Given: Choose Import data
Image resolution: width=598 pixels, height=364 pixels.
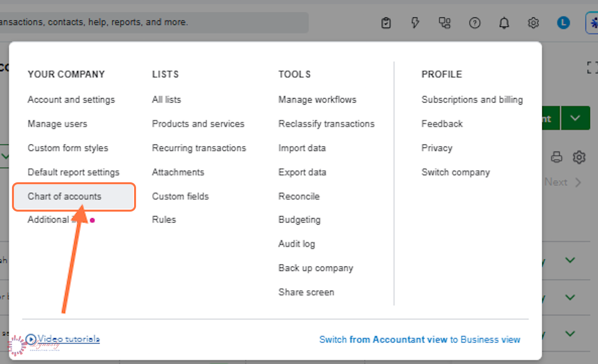Looking at the screenshot, I should (x=302, y=148).
